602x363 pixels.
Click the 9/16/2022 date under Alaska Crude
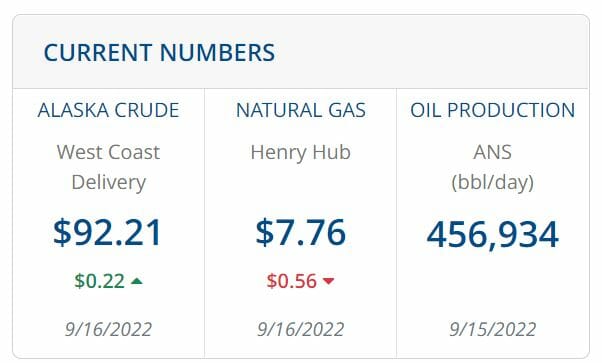[x=108, y=330]
